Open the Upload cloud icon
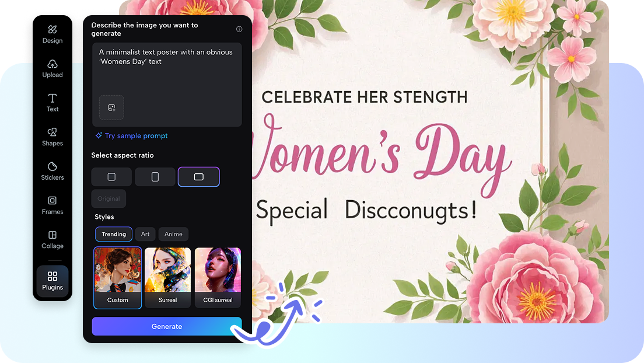Screen dimensions: 644x363 point(52,64)
